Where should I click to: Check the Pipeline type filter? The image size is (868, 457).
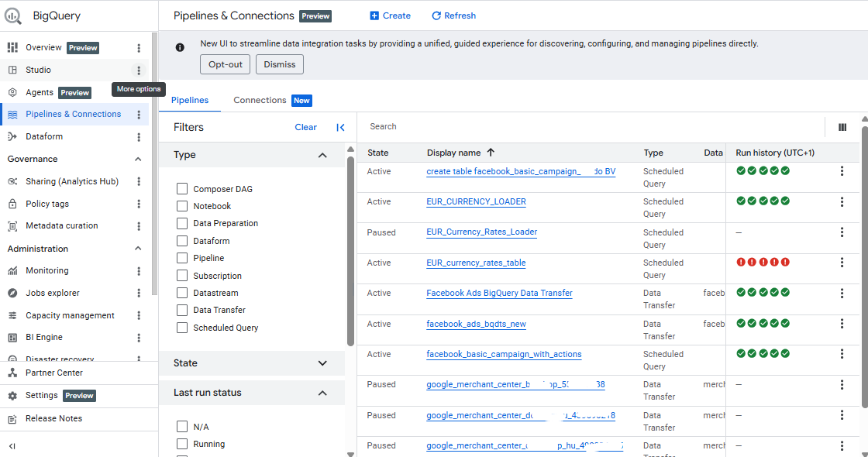point(182,258)
